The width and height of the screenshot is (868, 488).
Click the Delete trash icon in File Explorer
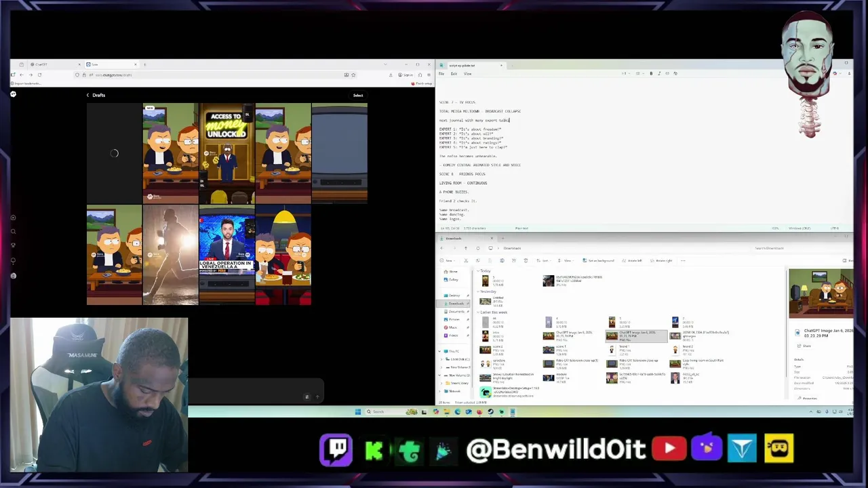(526, 260)
